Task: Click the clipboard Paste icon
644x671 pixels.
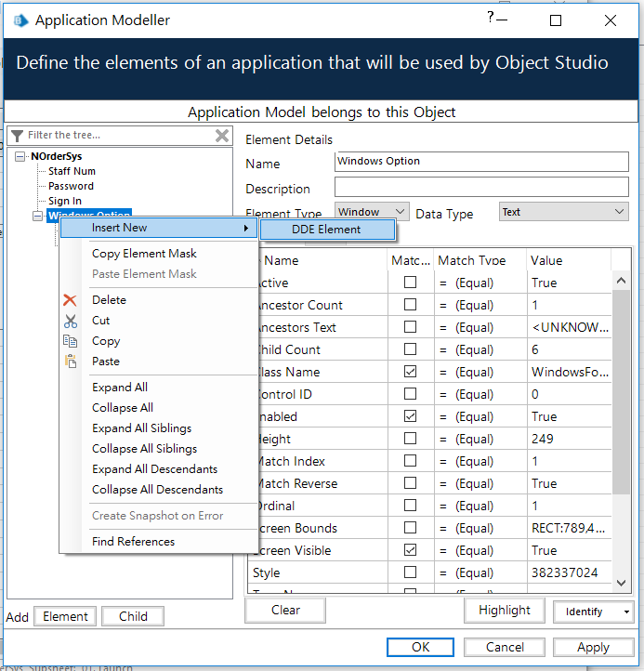Action: pyautogui.click(x=71, y=362)
